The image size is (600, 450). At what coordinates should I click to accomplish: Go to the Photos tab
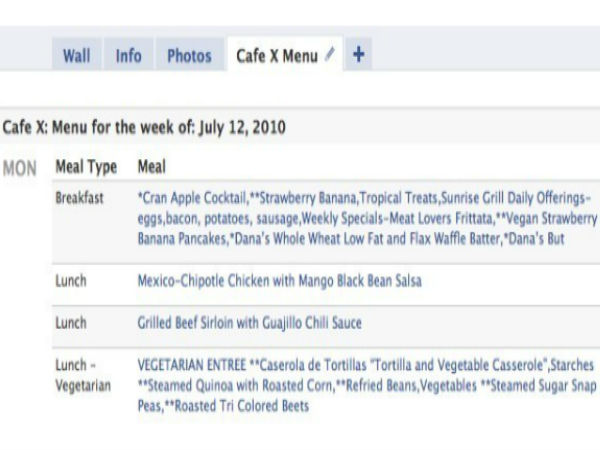click(x=189, y=56)
